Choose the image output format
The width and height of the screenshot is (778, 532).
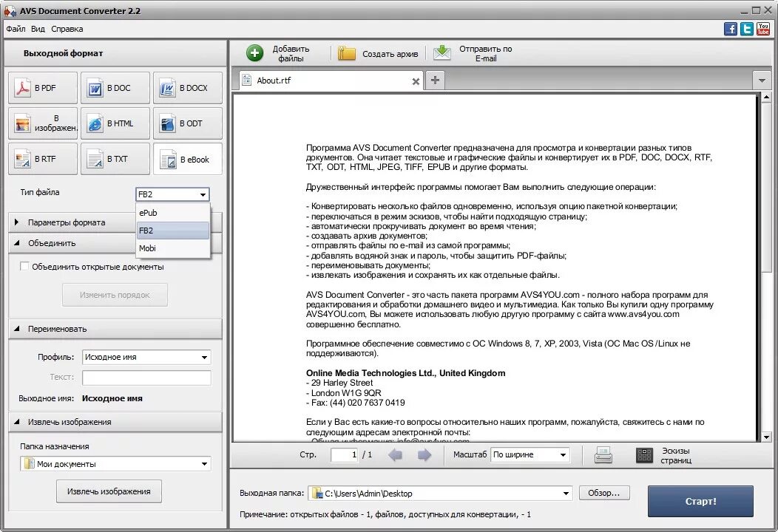(43, 123)
